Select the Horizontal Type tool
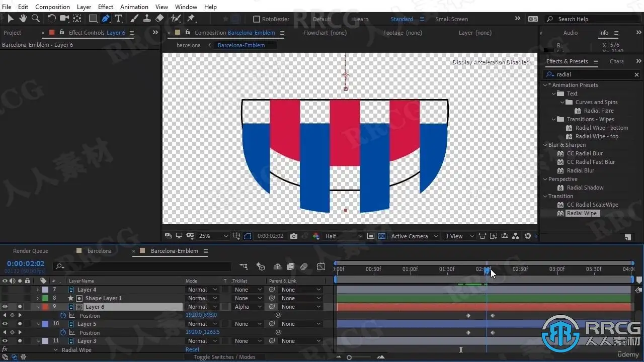The width and height of the screenshot is (644, 362). pos(118,19)
